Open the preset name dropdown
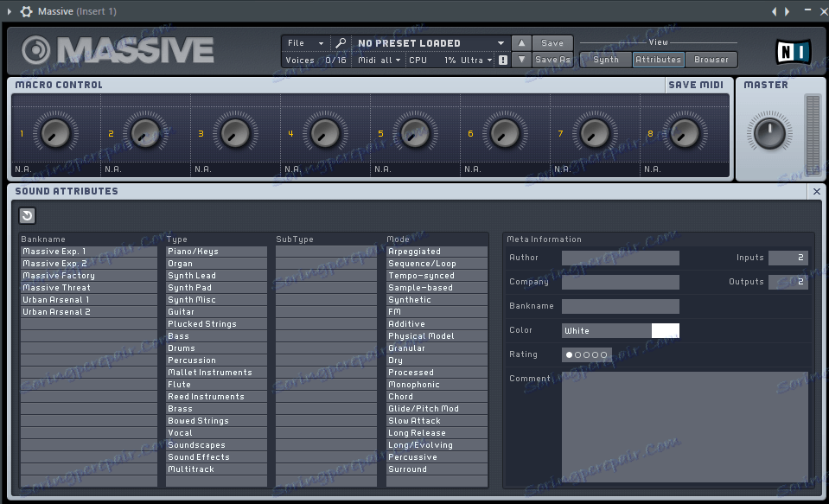Viewport: 829px width, 504px height. point(430,43)
